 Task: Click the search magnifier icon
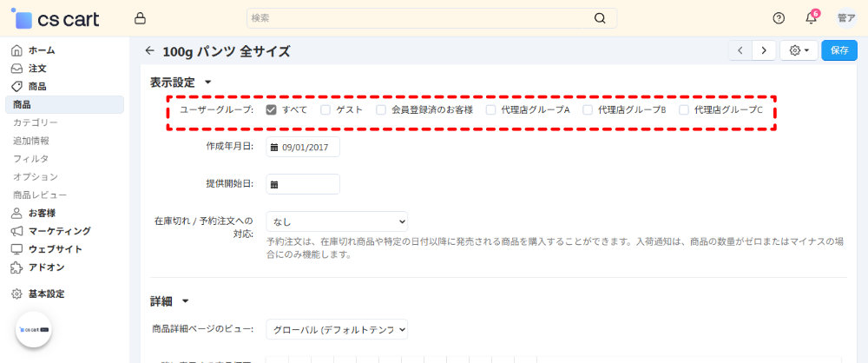pyautogui.click(x=600, y=18)
